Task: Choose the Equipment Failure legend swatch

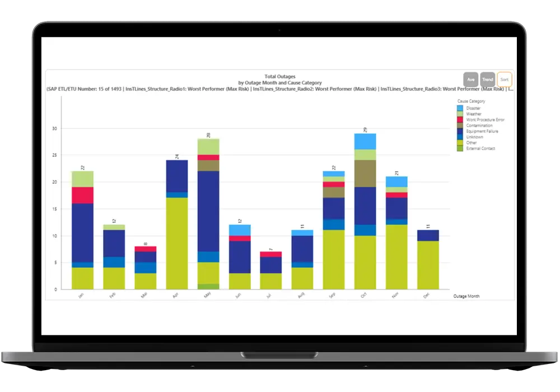Action: pos(460,131)
